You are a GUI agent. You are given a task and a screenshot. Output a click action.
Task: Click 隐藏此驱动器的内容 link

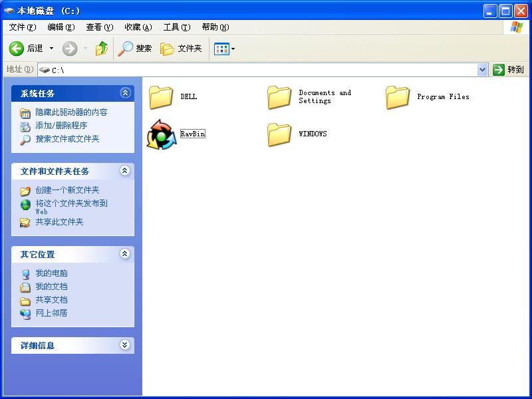pyautogui.click(x=72, y=112)
